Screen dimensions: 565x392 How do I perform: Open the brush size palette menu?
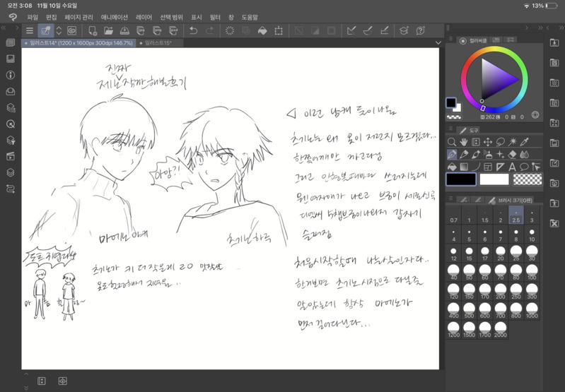pyautogui.click(x=450, y=198)
